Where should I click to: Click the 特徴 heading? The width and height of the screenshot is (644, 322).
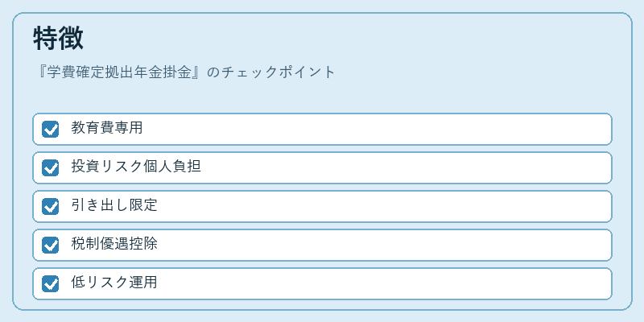click(x=58, y=39)
